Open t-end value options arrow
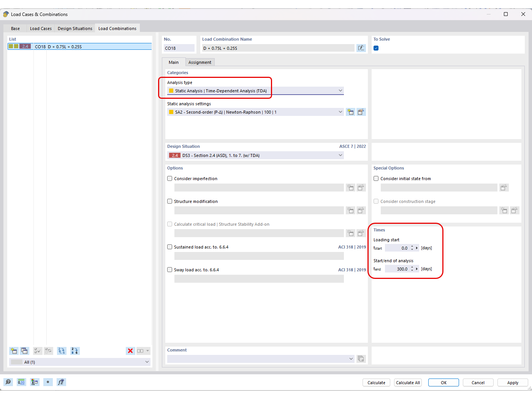Screen dimensions: 532x399 (417, 269)
